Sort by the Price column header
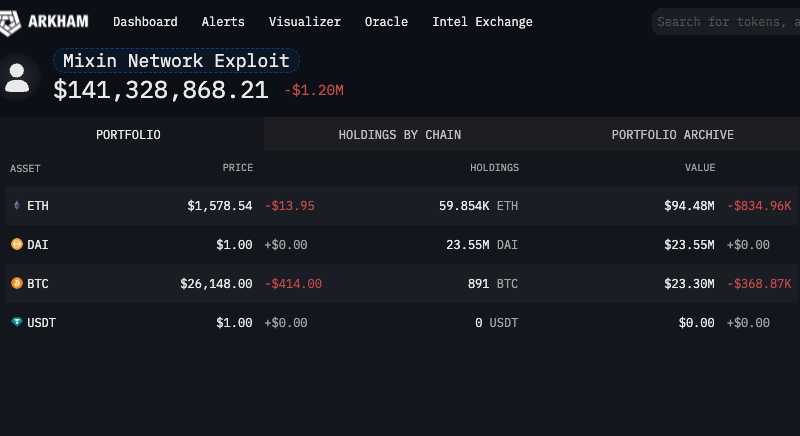The image size is (800, 436). click(237, 169)
